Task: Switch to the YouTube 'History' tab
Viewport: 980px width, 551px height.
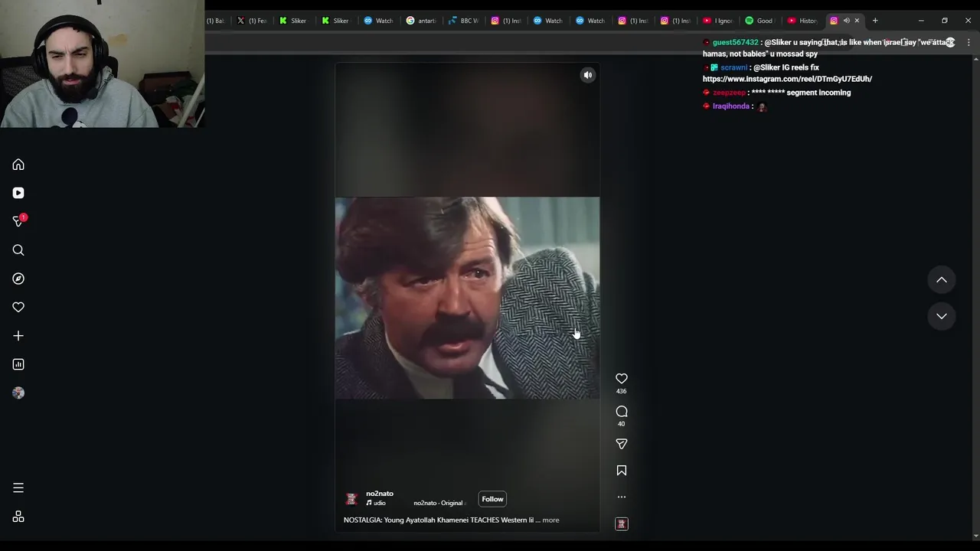Action: click(803, 21)
